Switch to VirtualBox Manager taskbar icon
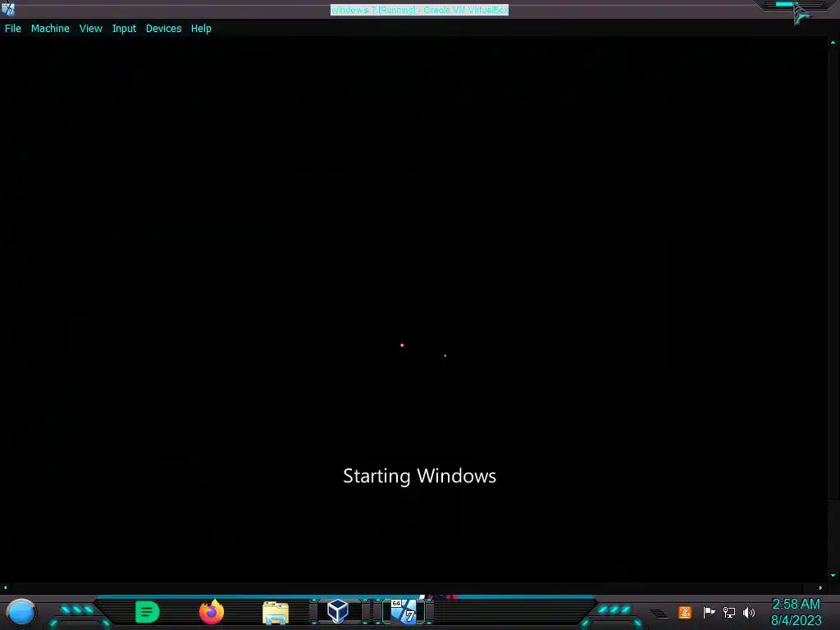840x630 pixels. point(338,611)
